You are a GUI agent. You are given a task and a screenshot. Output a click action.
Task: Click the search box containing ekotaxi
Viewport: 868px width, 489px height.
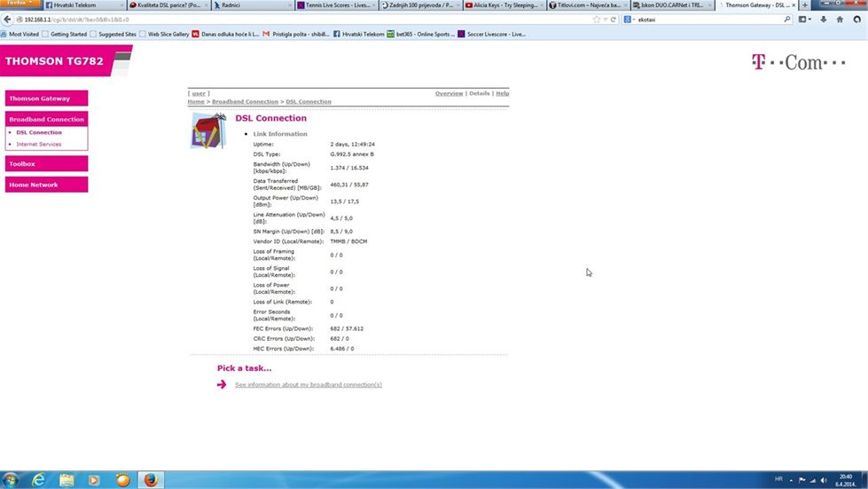[709, 20]
